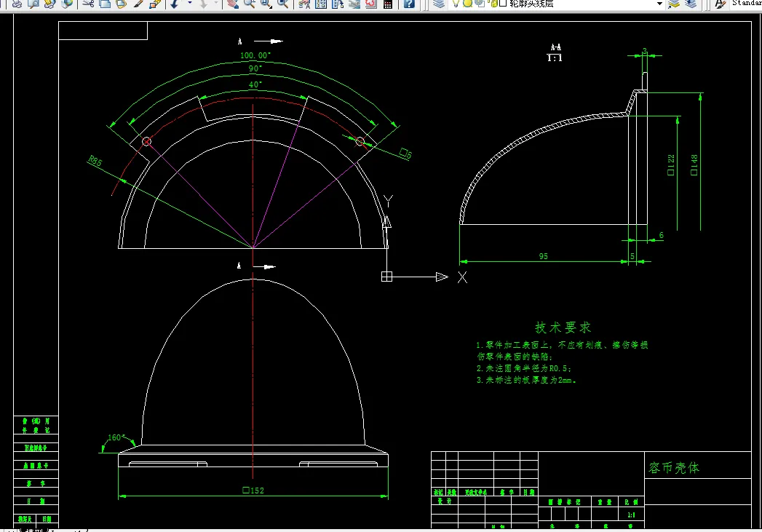Click the Cut scissors icon
Image resolution: width=762 pixels, height=532 pixels.
click(x=88, y=4)
